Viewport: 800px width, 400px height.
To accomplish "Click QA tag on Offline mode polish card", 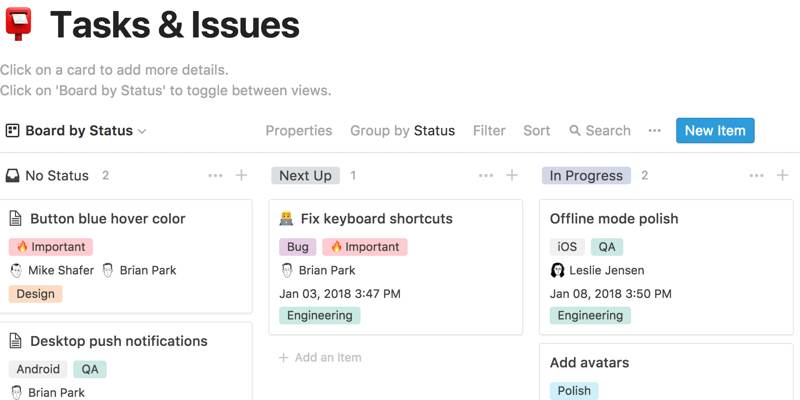I will point(607,247).
